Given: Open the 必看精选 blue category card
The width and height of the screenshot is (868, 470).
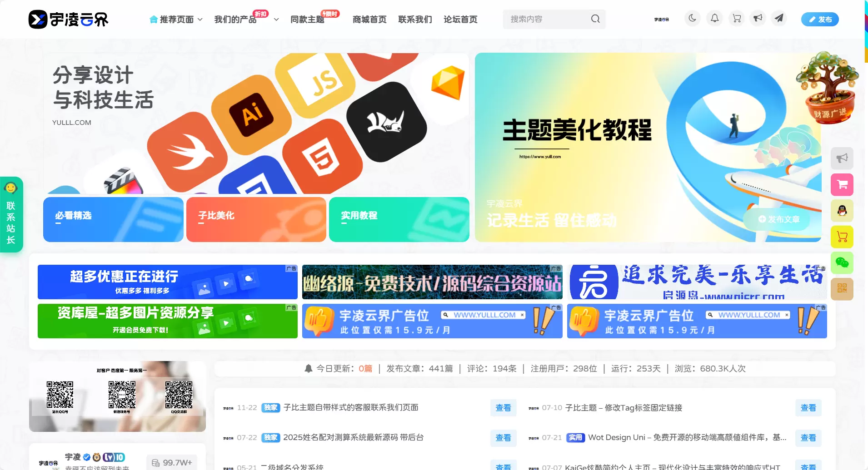Looking at the screenshot, I should click(x=113, y=219).
